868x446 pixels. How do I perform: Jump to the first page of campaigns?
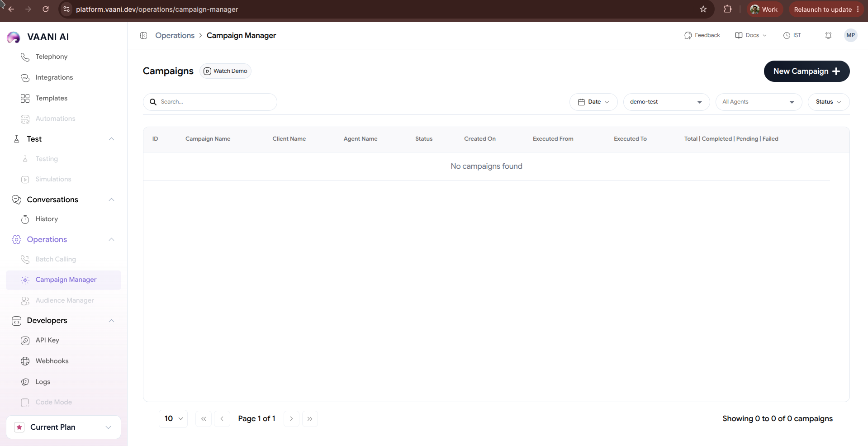[204, 419]
